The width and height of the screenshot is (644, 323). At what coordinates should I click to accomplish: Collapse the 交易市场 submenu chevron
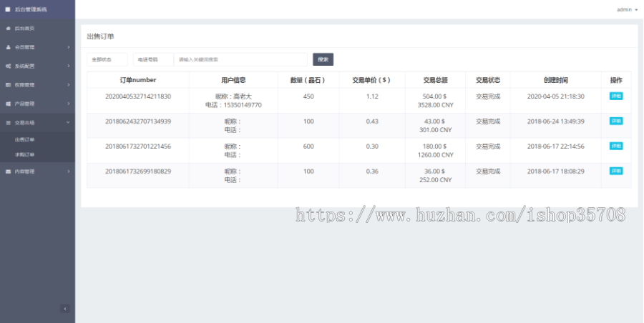point(68,123)
